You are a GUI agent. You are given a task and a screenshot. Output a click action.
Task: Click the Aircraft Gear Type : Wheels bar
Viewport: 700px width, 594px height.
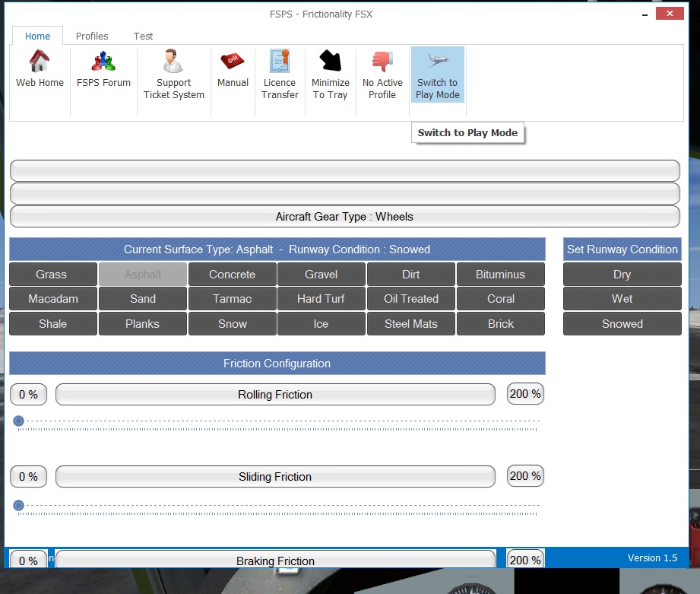(344, 217)
